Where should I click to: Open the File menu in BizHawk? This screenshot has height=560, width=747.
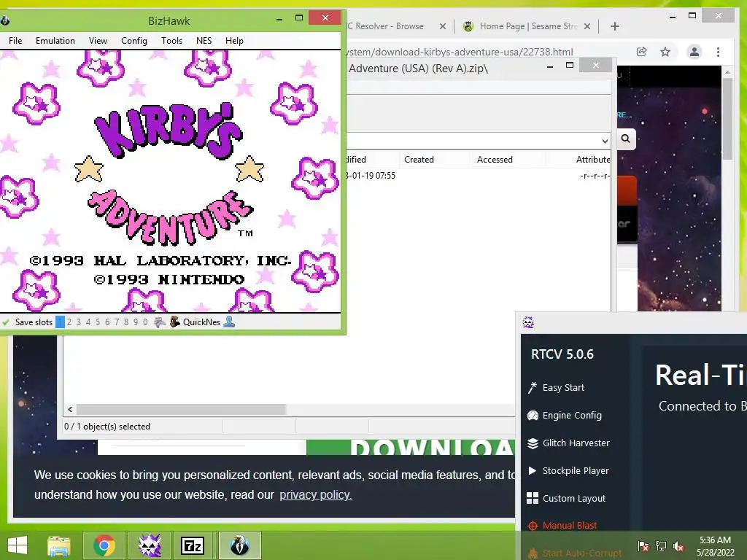click(15, 41)
